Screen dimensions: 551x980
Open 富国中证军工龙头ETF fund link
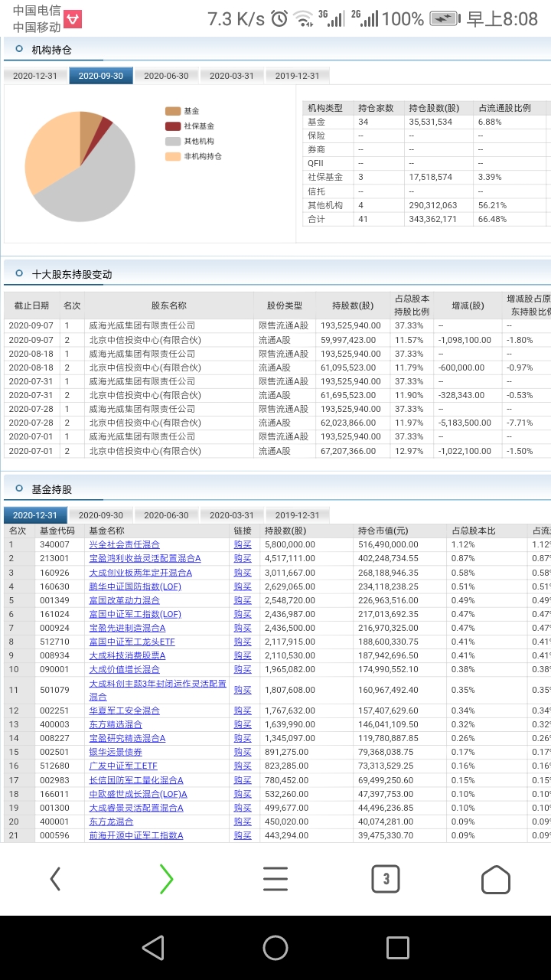click(x=132, y=642)
